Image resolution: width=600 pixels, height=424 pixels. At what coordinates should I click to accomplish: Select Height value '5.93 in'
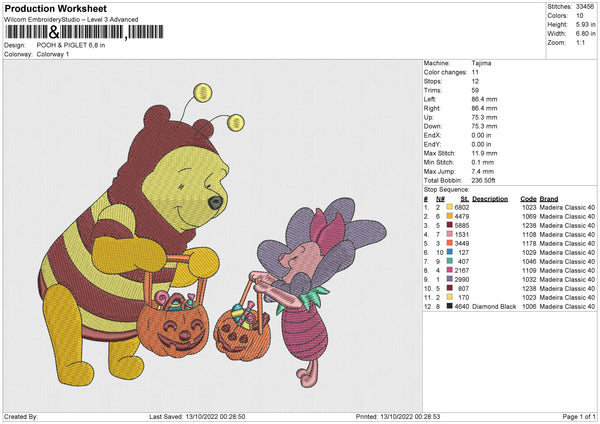[x=585, y=24]
